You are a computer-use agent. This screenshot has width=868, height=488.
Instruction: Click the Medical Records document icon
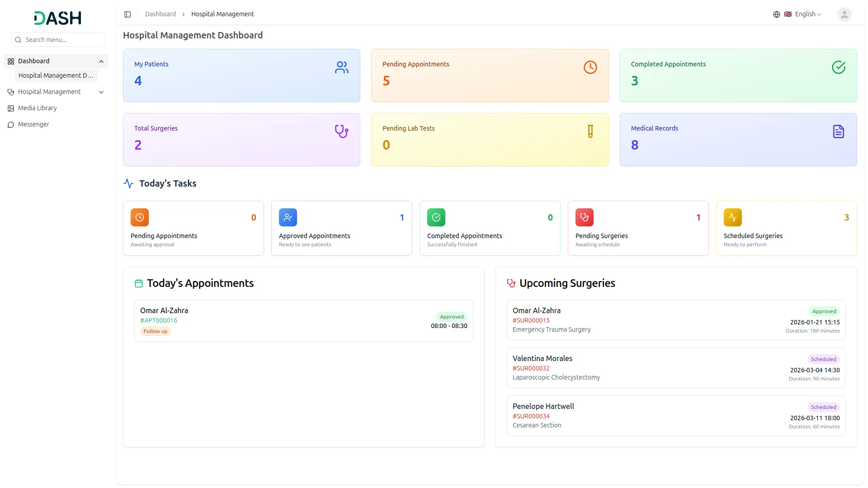838,131
